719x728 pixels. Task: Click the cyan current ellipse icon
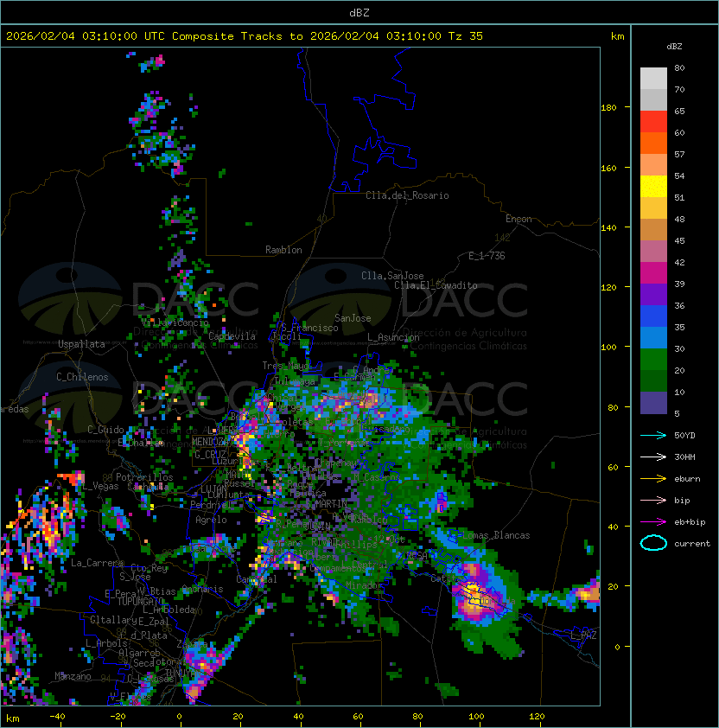tap(653, 543)
